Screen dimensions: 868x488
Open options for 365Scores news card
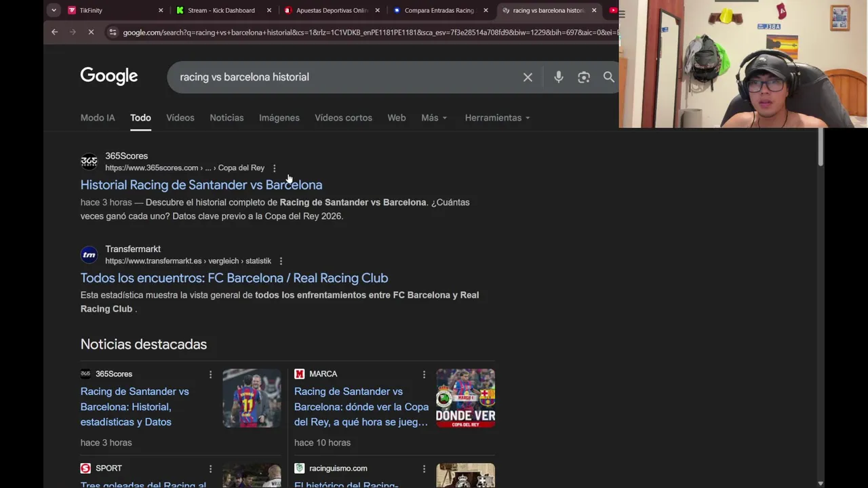tap(210, 374)
